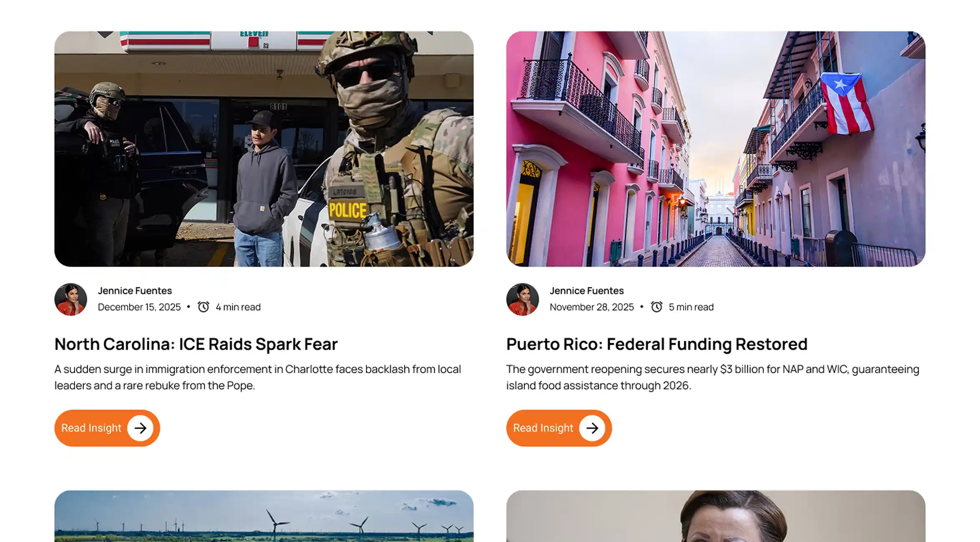This screenshot has height=542, width=980.
Task: Open headline North Carolina: ICE Raids Spark Fear
Action: (196, 344)
